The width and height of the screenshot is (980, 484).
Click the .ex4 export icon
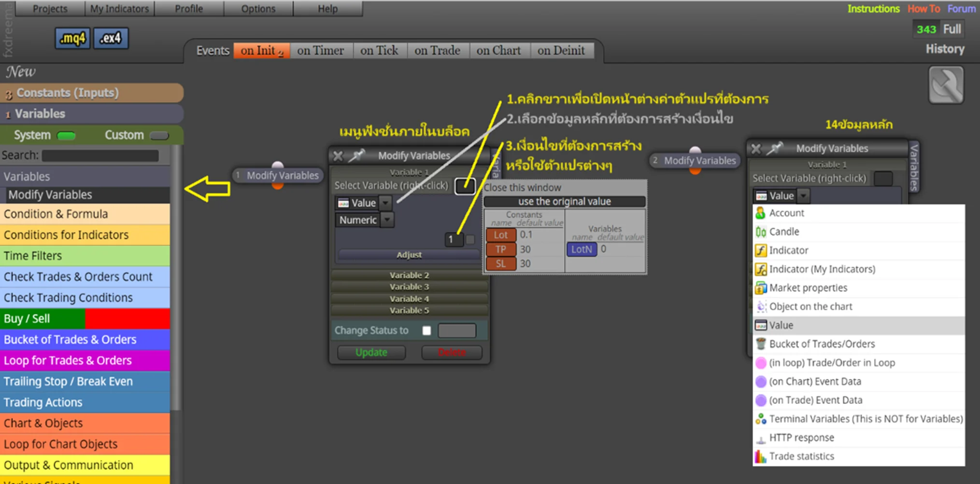pos(111,38)
